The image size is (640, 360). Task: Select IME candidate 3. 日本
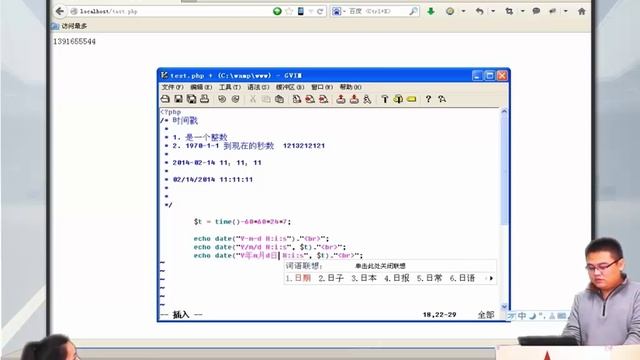click(364, 278)
